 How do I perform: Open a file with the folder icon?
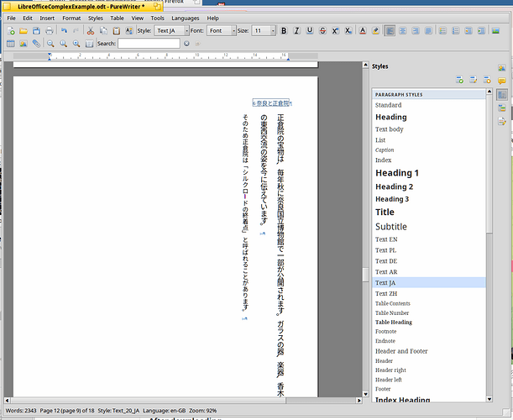[x=24, y=31]
